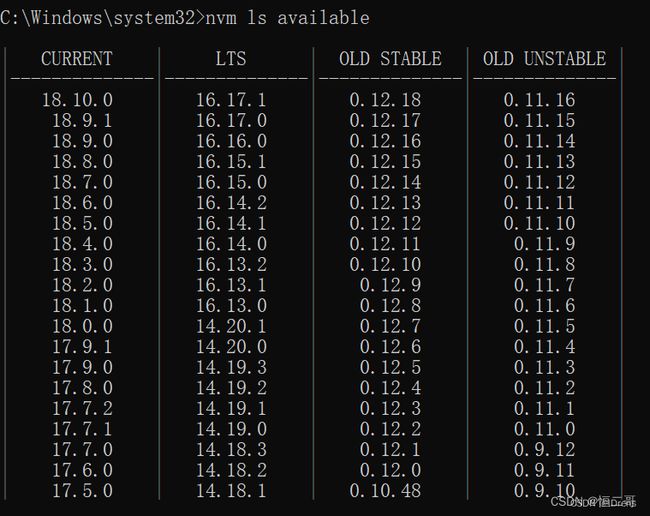Image resolution: width=650 pixels, height=516 pixels.
Task: Click version 18.9.0 entry
Action: tap(82, 141)
